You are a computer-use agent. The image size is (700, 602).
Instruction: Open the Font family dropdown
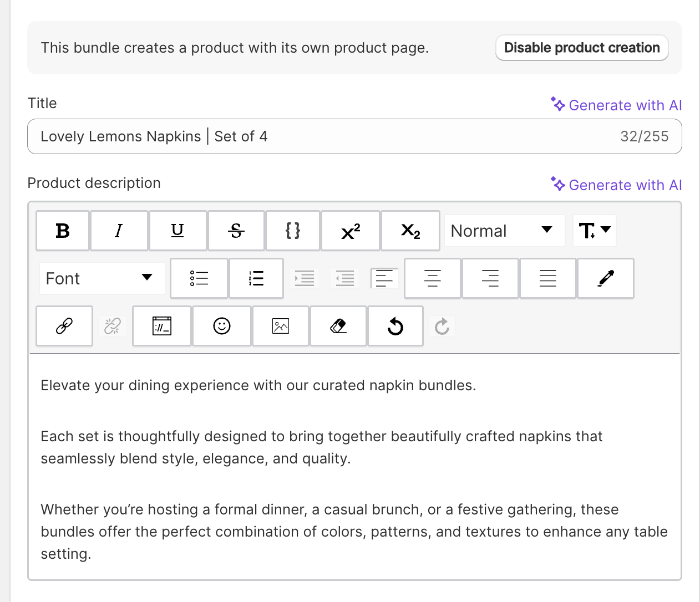click(x=102, y=278)
